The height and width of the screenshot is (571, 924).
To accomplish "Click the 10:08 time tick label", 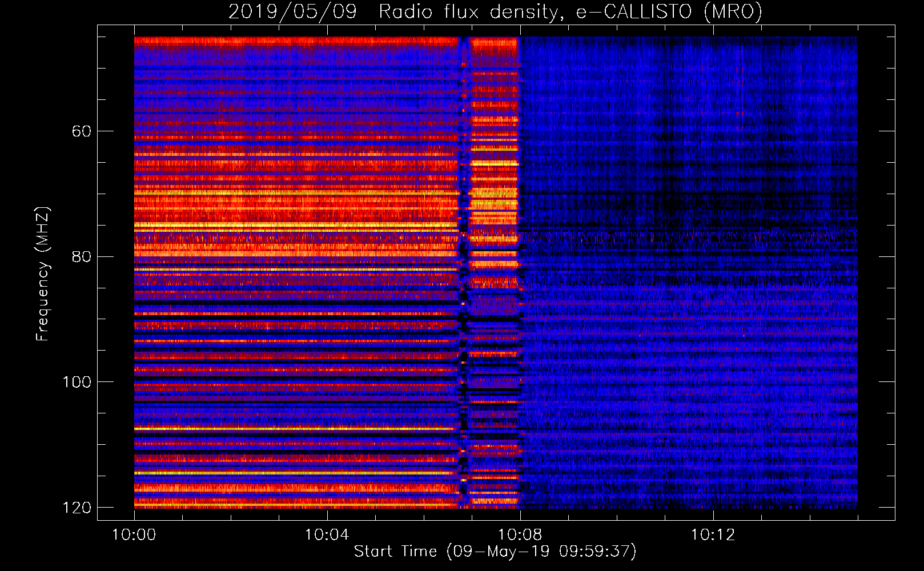I will (520, 535).
